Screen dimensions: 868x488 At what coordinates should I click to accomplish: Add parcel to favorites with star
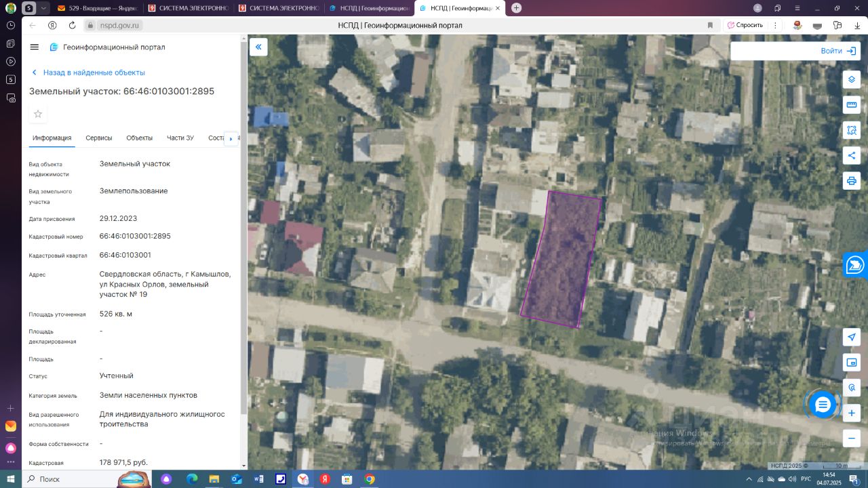pos(38,114)
